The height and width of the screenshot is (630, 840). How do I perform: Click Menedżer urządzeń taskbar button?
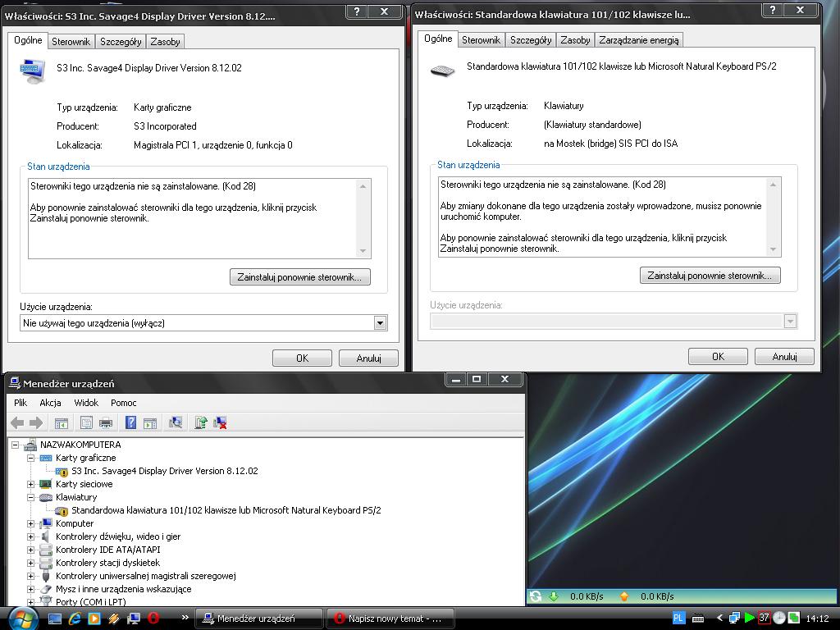point(259,619)
